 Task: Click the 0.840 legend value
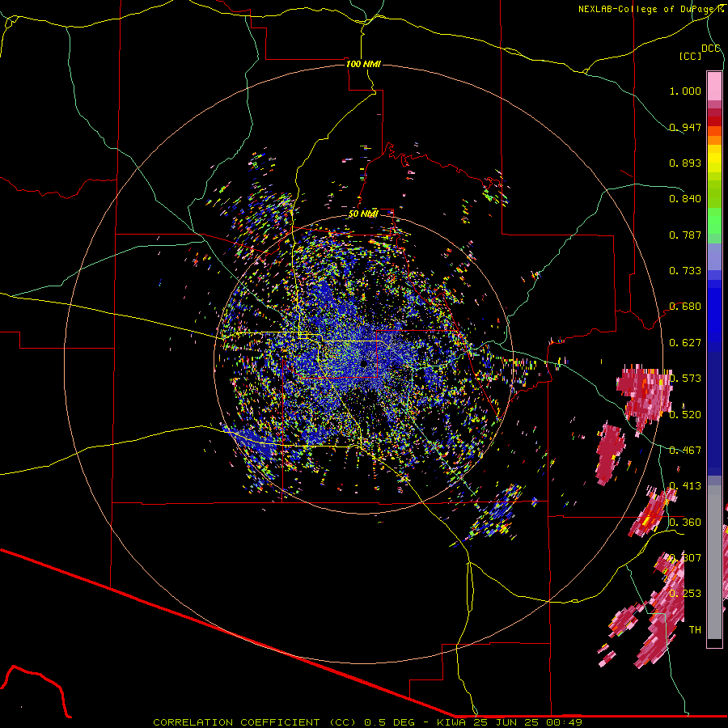pyautogui.click(x=685, y=199)
